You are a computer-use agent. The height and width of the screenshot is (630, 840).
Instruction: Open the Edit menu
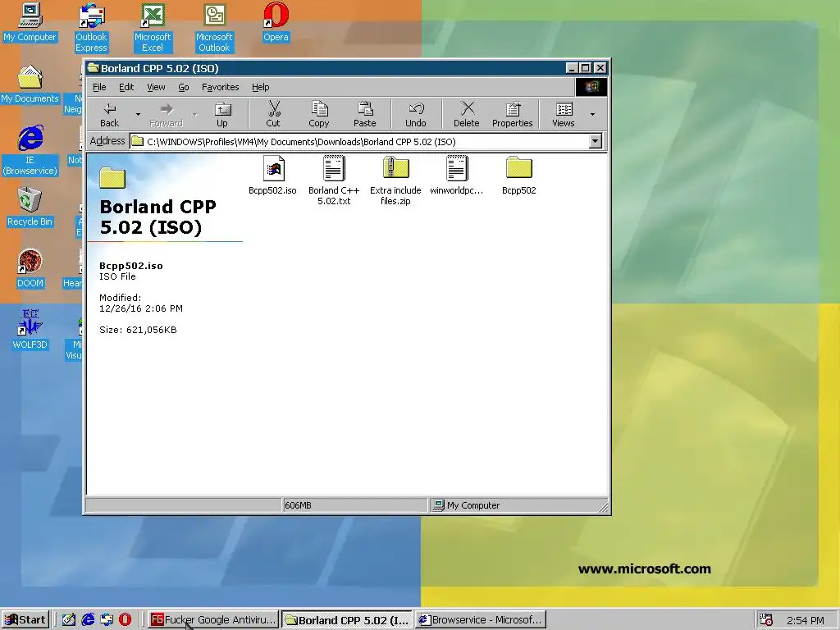pos(126,87)
